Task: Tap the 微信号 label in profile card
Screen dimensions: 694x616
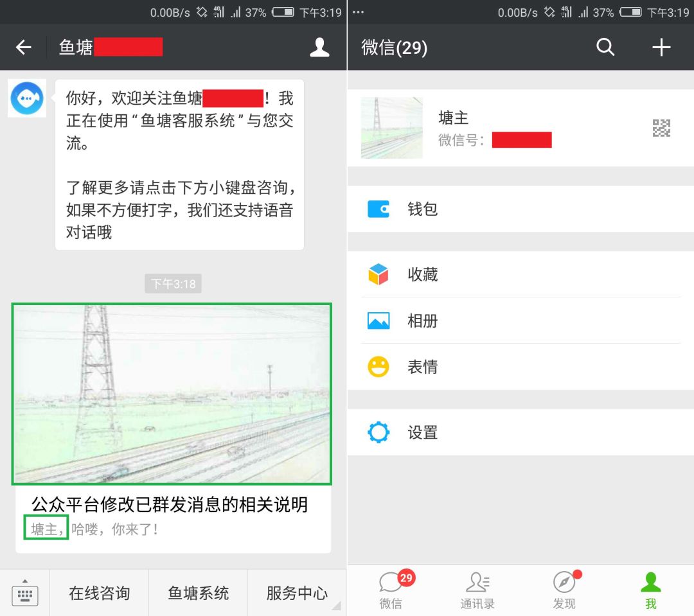Action: pos(461,140)
